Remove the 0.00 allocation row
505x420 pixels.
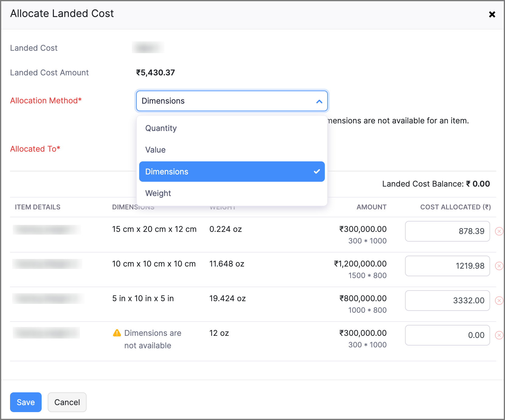[x=499, y=335]
